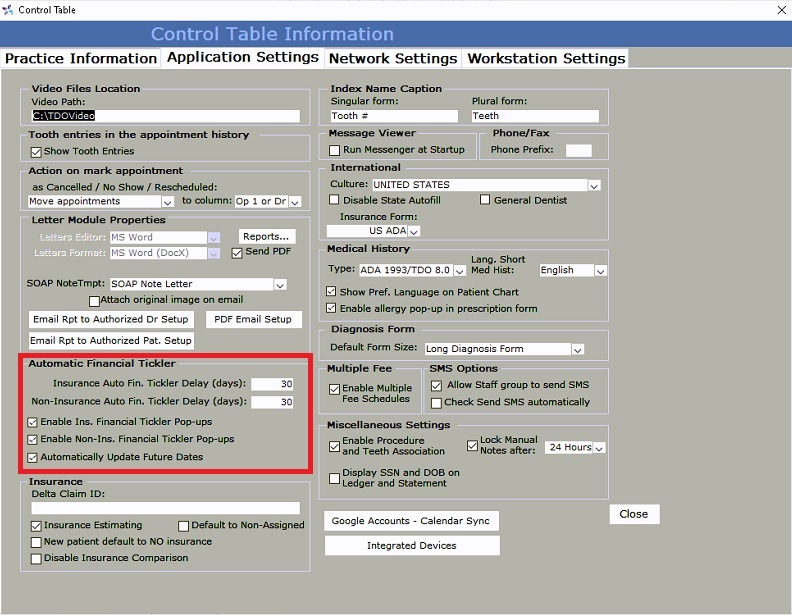Select the Workstation Settings tab

click(x=546, y=58)
